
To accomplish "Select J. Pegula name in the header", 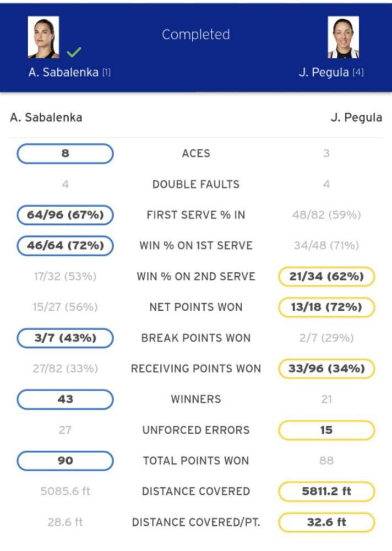I will pyautogui.click(x=324, y=72).
